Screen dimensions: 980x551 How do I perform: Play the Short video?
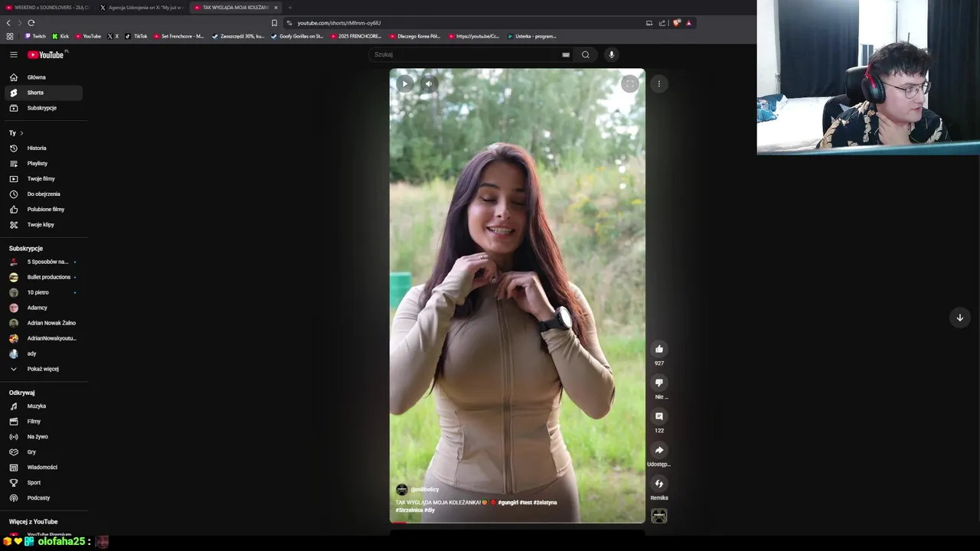(405, 83)
